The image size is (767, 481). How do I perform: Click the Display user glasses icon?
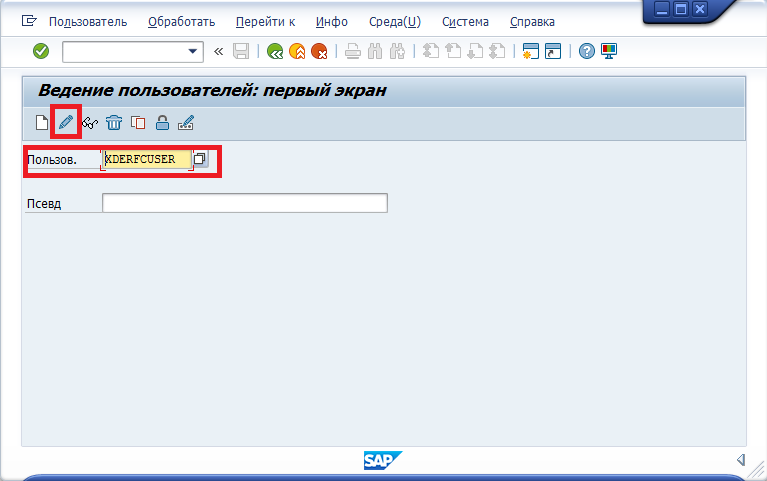tap(90, 123)
